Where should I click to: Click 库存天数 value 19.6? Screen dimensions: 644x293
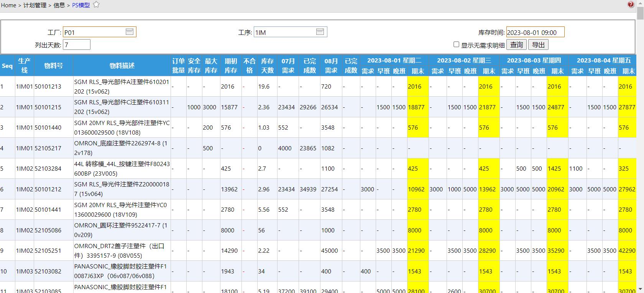[x=264, y=86]
